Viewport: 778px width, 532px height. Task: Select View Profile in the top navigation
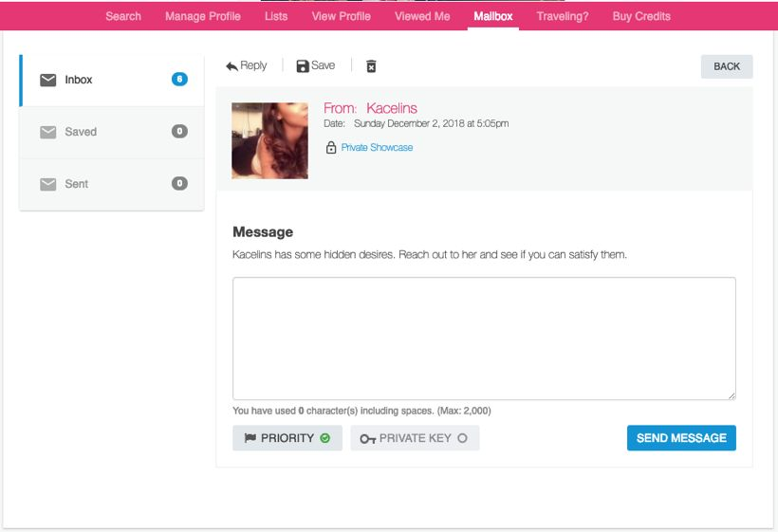point(341,16)
